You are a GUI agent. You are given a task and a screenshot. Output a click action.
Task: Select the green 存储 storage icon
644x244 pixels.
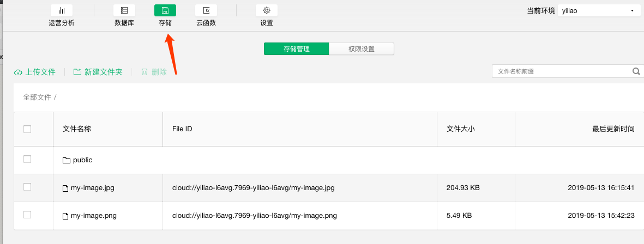coord(165,10)
